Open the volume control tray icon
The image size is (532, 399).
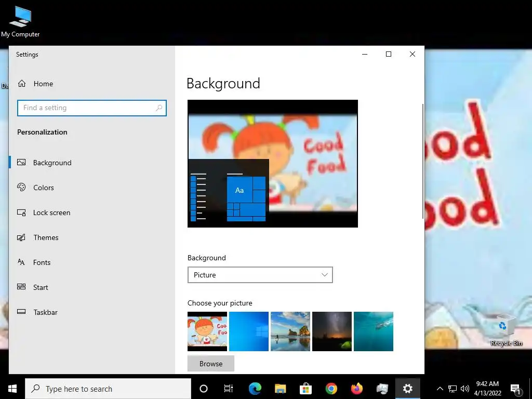(x=465, y=389)
